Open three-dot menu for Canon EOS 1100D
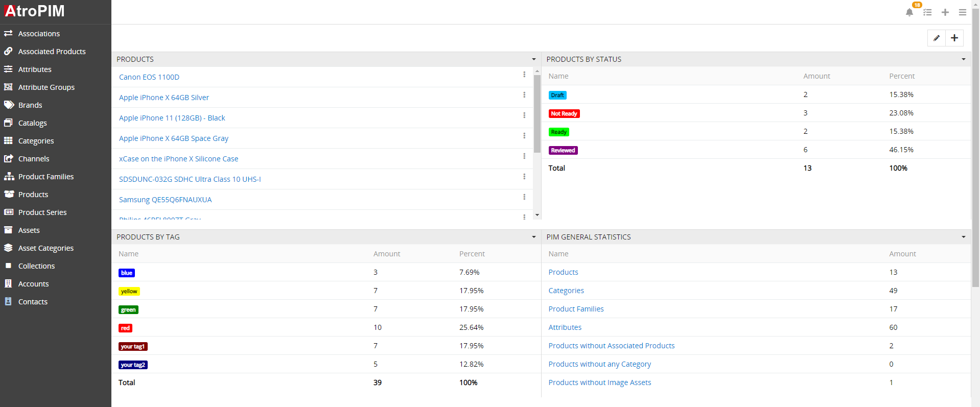980x407 pixels. 524,75
